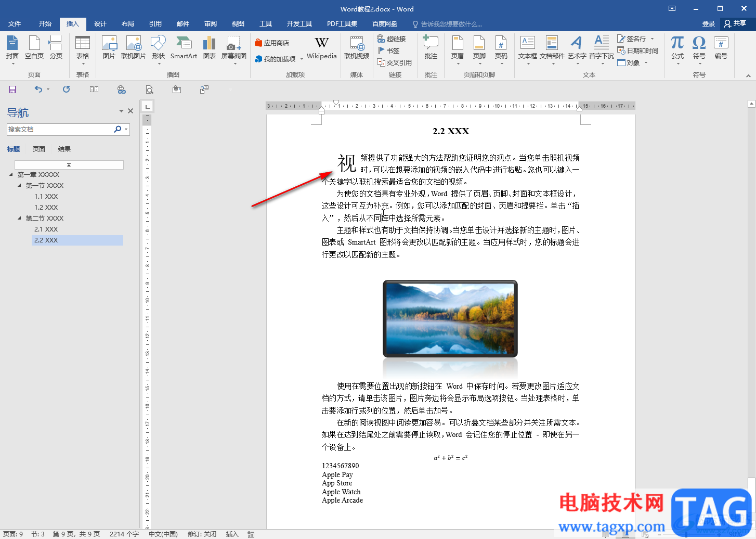Switch to the 设计 ribbon tab

(100, 24)
